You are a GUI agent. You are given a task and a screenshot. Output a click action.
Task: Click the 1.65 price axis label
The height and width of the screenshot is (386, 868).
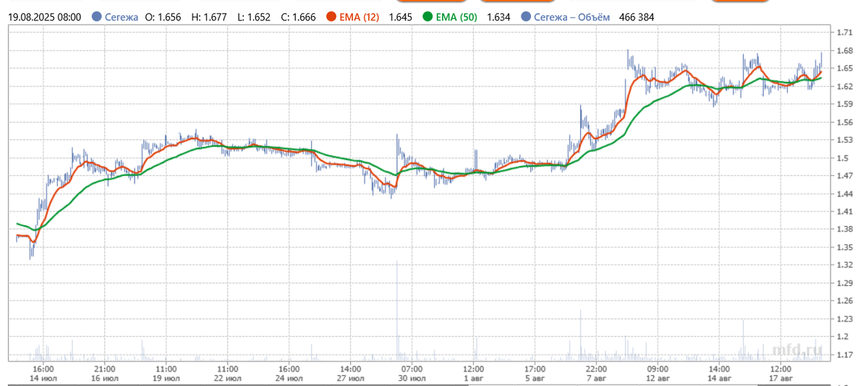[843, 69]
